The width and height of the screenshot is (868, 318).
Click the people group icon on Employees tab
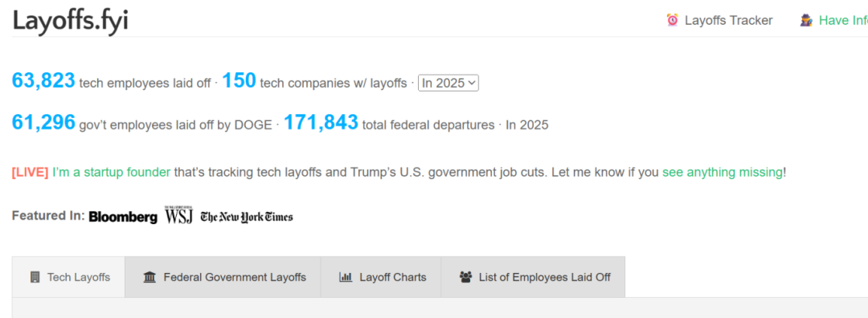[x=465, y=277]
